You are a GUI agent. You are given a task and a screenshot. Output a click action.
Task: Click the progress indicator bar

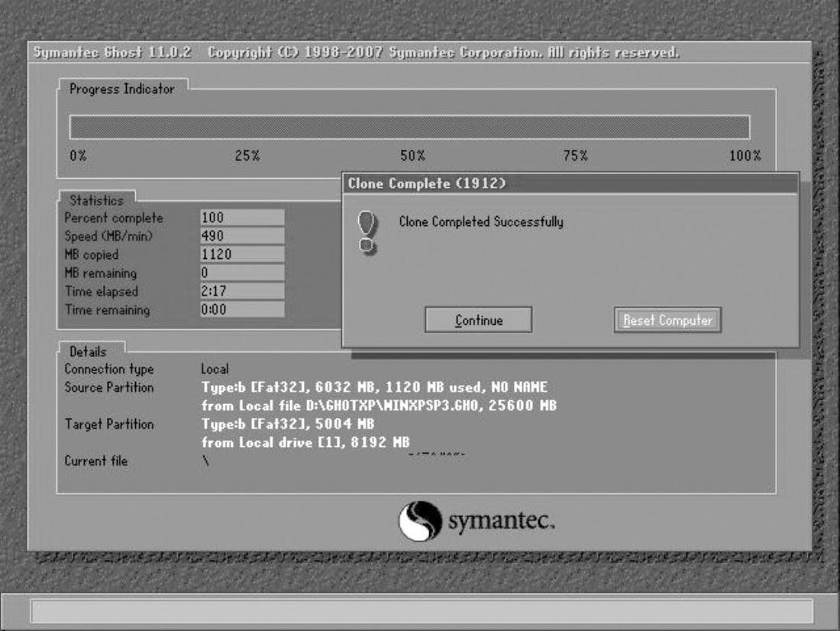(409, 127)
